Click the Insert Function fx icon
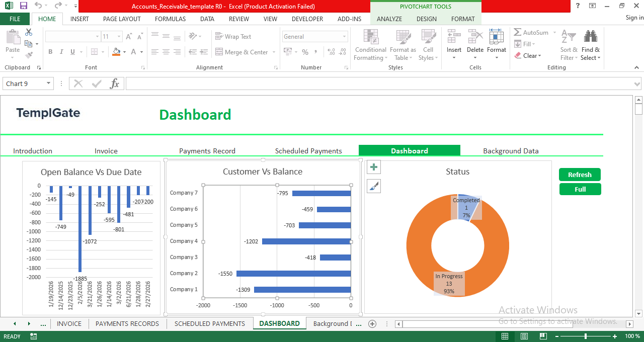Screen dimensions: 644x342 (115, 83)
